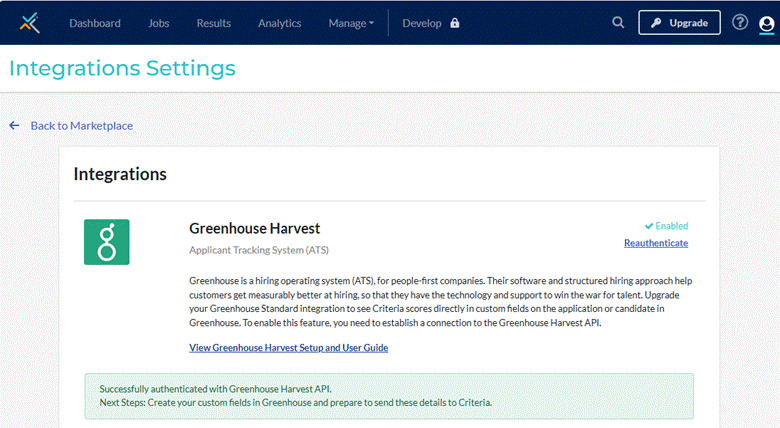Screen dimensions: 780x428
Task: Open View Greenhouse Harvest Setup and User Guide
Action: click(289, 347)
